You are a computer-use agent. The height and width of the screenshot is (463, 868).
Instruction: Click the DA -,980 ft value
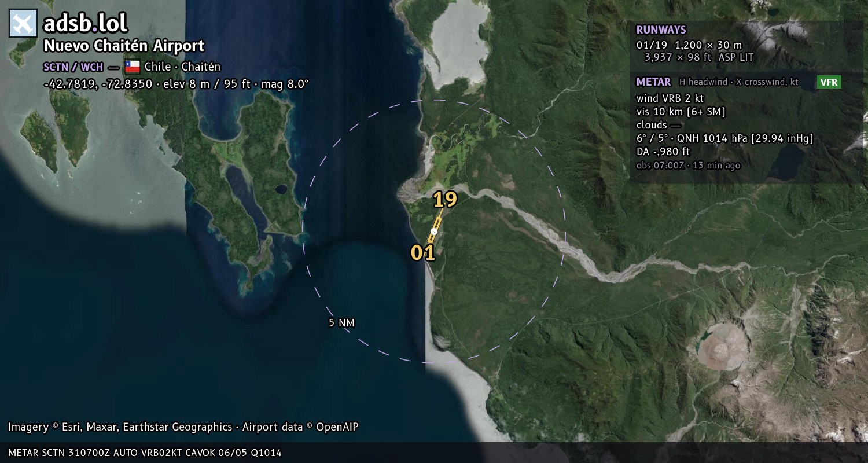tap(663, 152)
